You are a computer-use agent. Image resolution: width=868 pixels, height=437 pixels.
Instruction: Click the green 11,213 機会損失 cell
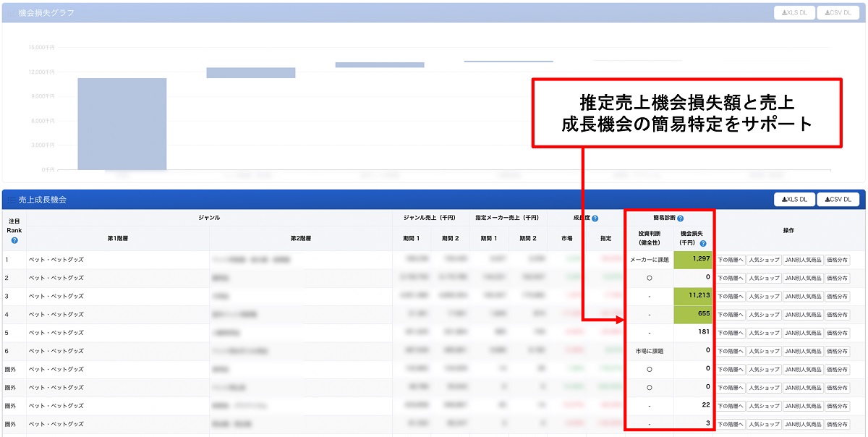(x=693, y=296)
